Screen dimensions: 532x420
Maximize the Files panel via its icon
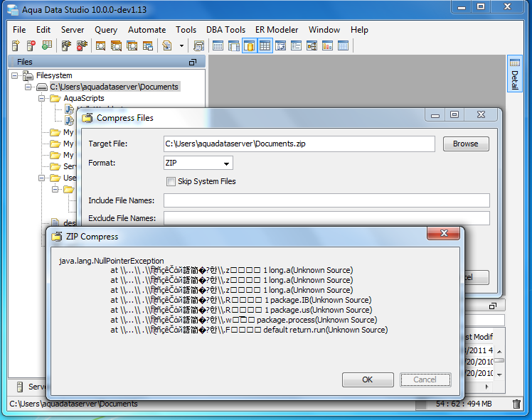pyautogui.click(x=193, y=62)
